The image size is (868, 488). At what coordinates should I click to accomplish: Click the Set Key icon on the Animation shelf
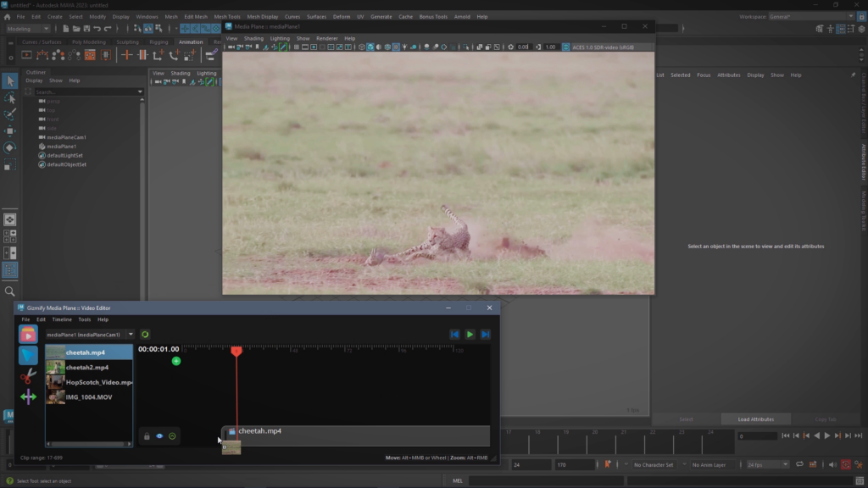click(x=127, y=55)
